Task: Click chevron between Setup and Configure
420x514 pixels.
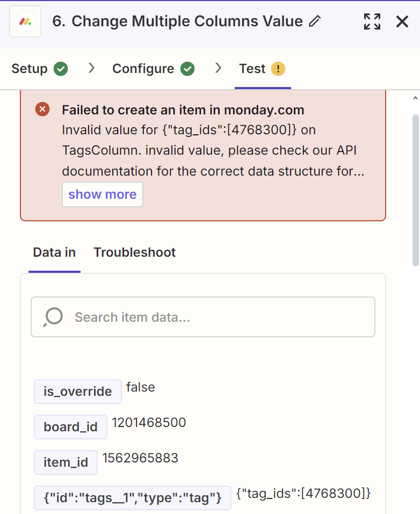Action: point(91,68)
